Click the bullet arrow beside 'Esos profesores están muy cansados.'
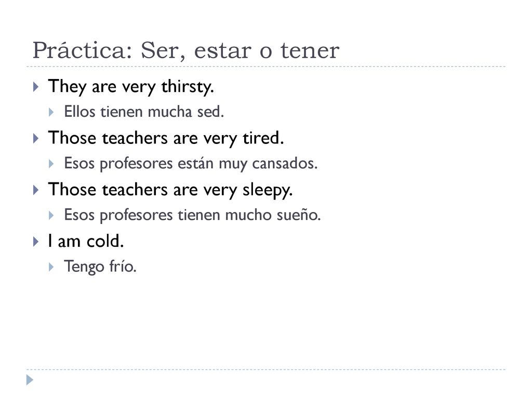 coord(51,164)
